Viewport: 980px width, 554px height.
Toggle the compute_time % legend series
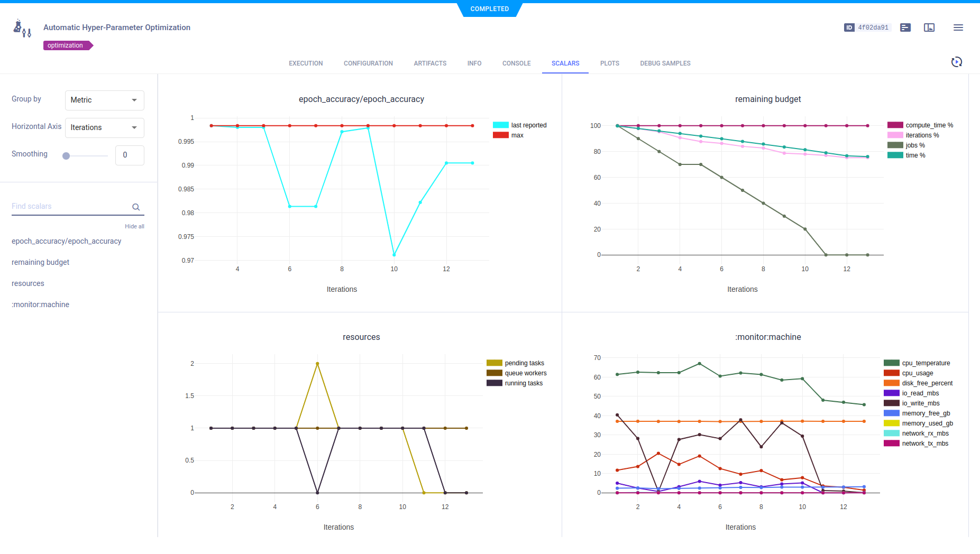(x=920, y=125)
